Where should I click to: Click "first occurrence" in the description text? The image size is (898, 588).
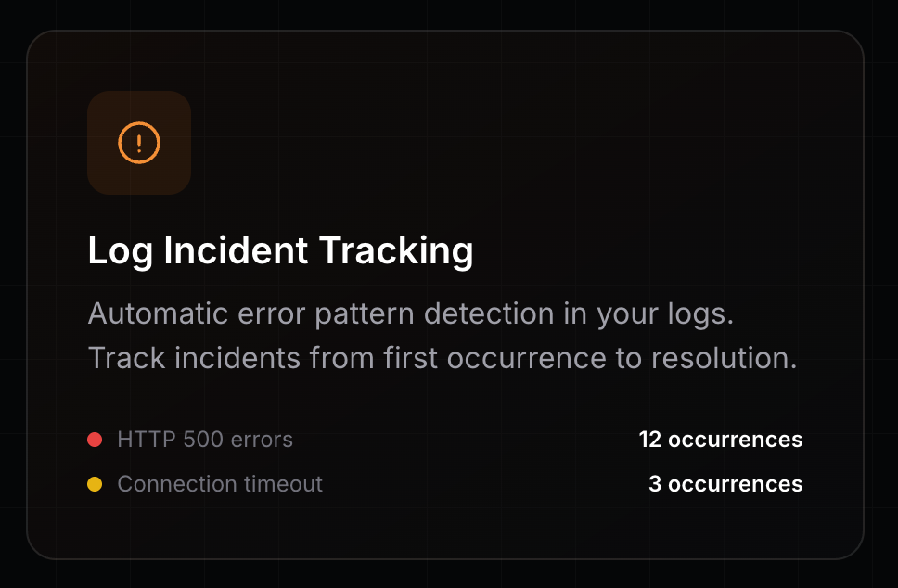494,358
